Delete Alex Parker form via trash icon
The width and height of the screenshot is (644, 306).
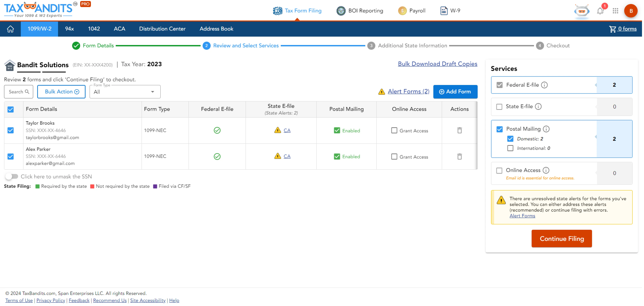460,157
